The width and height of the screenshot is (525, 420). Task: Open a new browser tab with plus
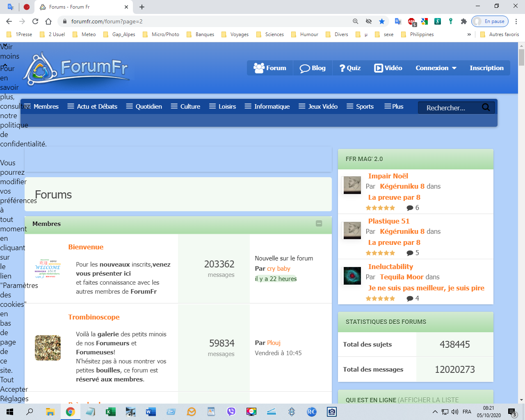click(142, 7)
